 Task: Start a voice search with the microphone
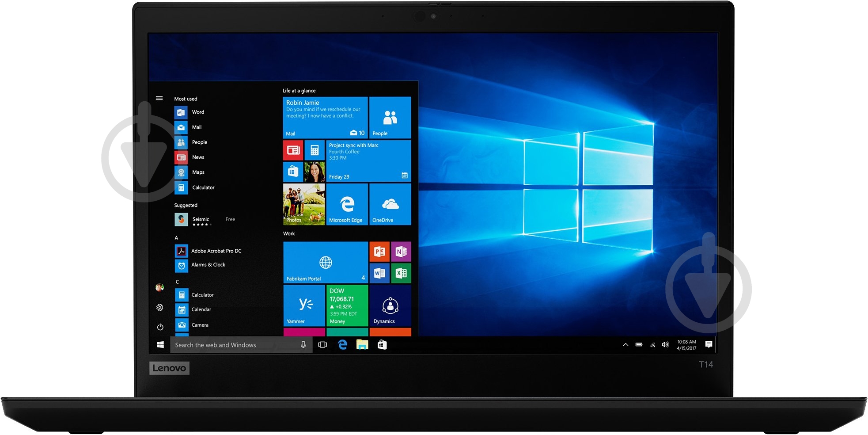tap(303, 345)
